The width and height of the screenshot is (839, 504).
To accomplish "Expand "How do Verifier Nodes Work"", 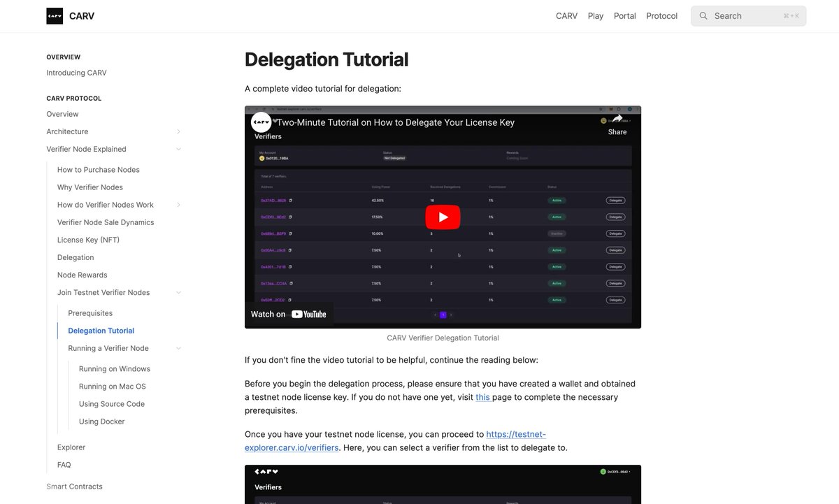I will pyautogui.click(x=178, y=204).
